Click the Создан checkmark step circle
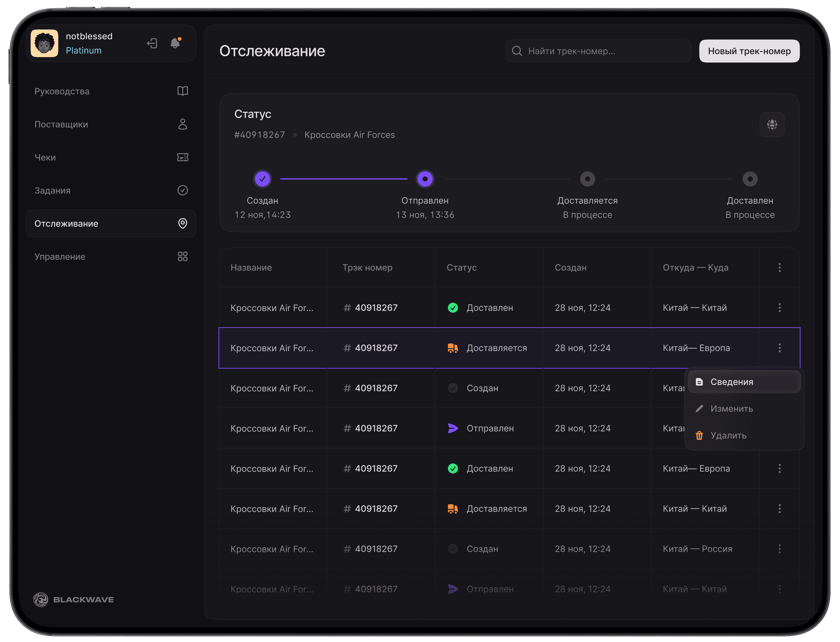This screenshot has width=840, height=642. coord(262,179)
